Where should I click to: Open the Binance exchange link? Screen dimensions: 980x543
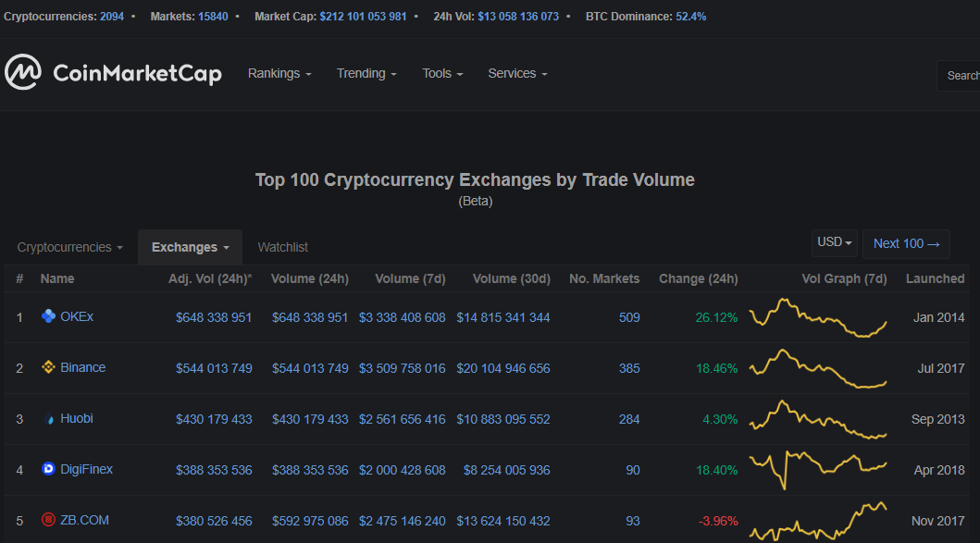pyautogui.click(x=82, y=367)
